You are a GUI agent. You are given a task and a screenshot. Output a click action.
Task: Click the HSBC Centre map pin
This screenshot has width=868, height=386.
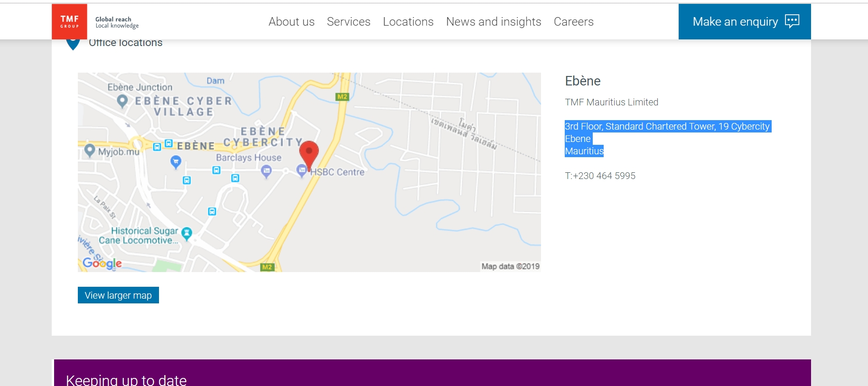coord(301,170)
